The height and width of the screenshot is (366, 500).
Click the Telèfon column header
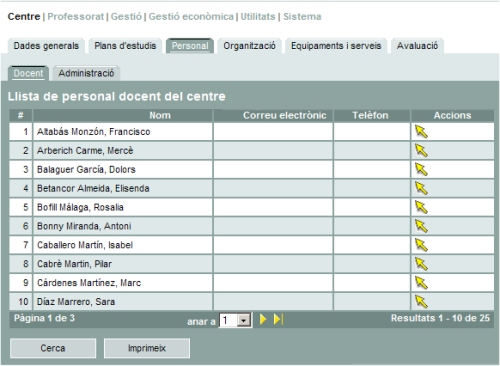tap(372, 115)
